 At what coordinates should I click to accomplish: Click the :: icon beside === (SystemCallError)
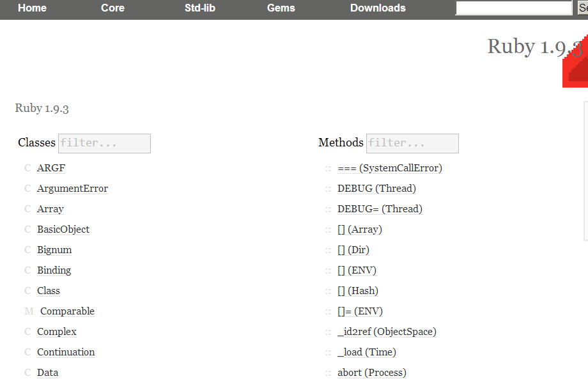(328, 169)
